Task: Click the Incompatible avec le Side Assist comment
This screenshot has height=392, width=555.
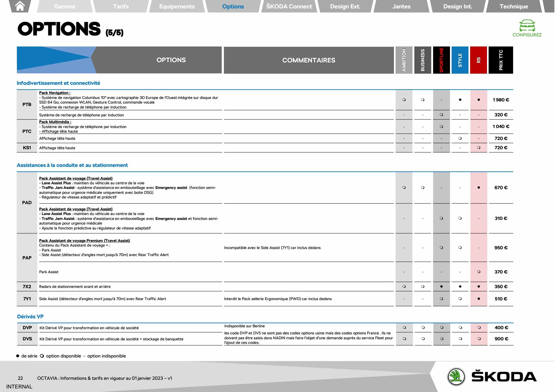Action: 272,248
